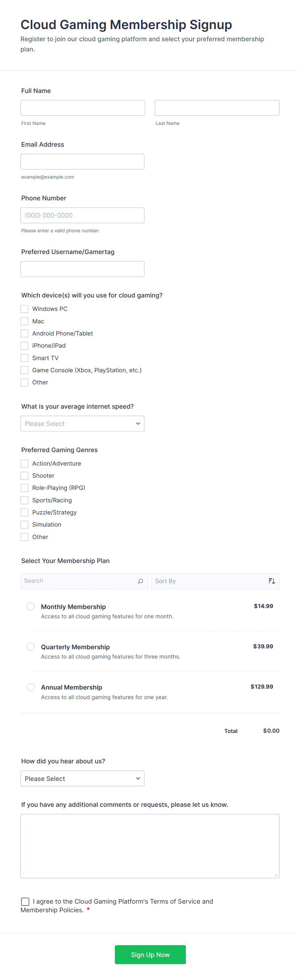The height and width of the screenshot is (980, 297).
Task: Click the Sort By order icon
Action: (271, 581)
